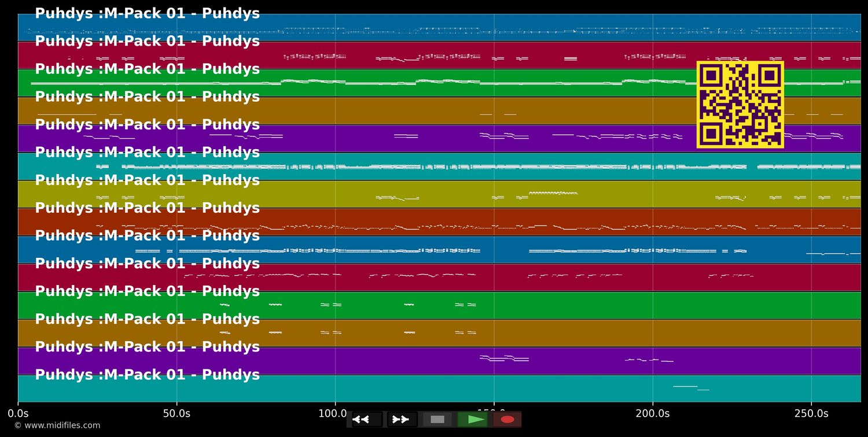The image size is (868, 437).
Task: Click the 200.0s time axis label
Action: [653, 413]
